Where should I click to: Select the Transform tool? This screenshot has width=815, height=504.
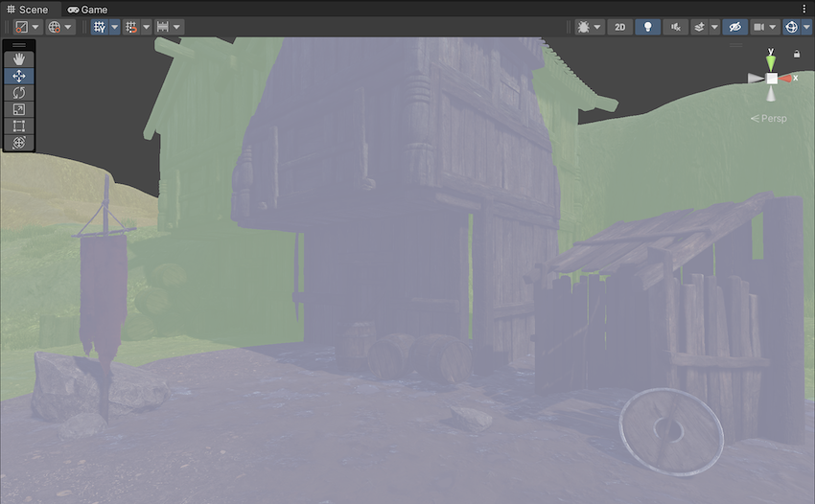[19, 142]
